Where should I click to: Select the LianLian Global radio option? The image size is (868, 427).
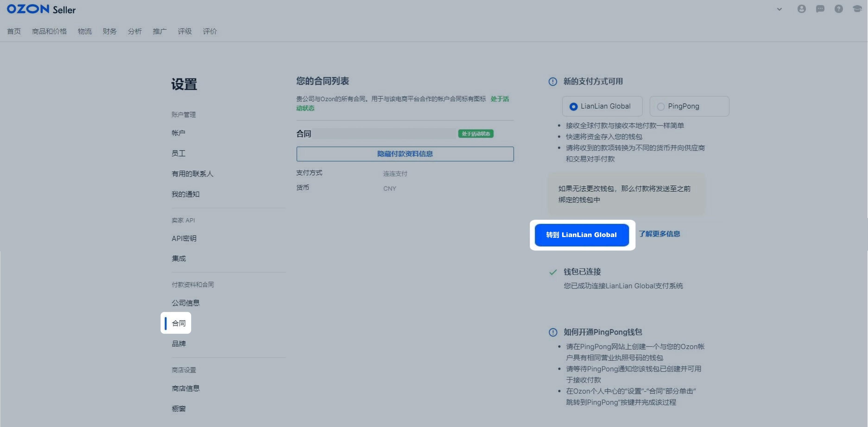573,107
